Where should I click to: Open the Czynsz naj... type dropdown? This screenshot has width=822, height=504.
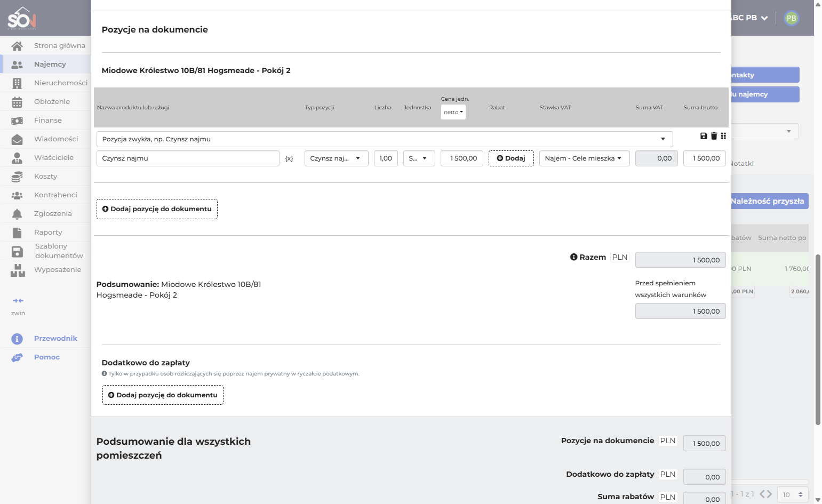pos(337,158)
